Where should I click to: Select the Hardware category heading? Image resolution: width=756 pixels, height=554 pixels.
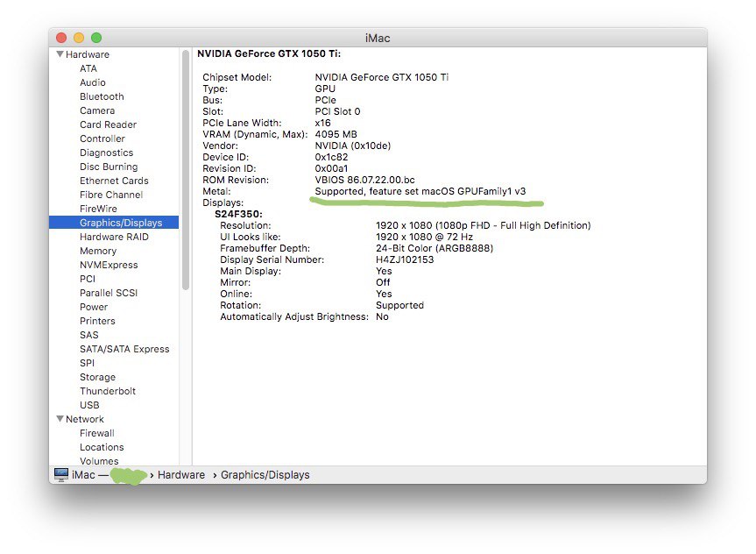click(x=88, y=54)
